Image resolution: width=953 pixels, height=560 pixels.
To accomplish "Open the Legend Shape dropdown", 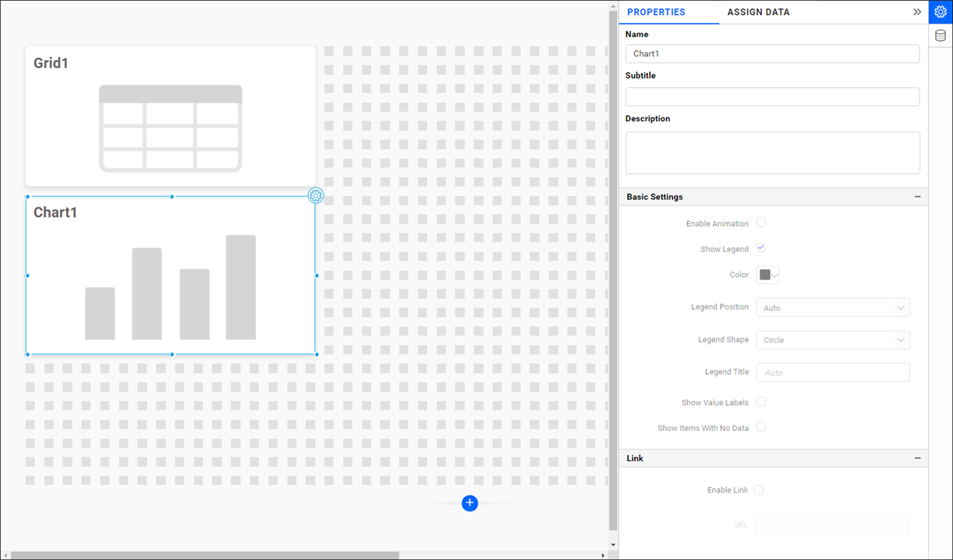I will (832, 340).
